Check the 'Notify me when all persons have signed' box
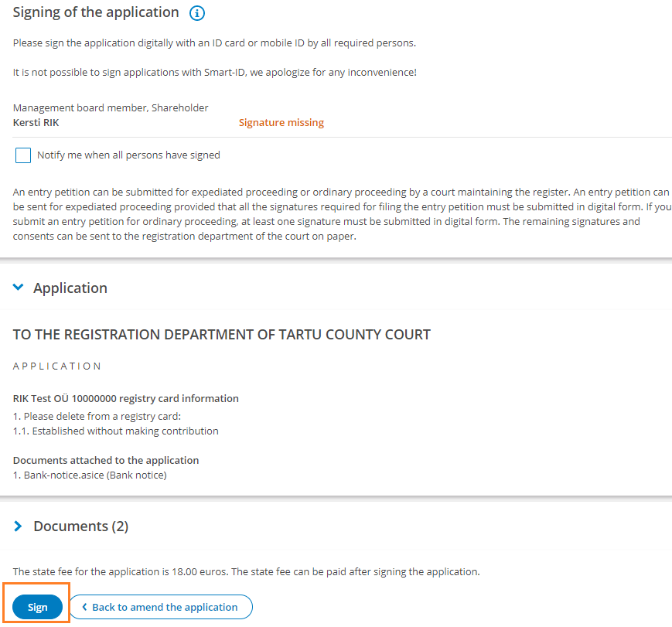672x627 pixels. tap(22, 155)
